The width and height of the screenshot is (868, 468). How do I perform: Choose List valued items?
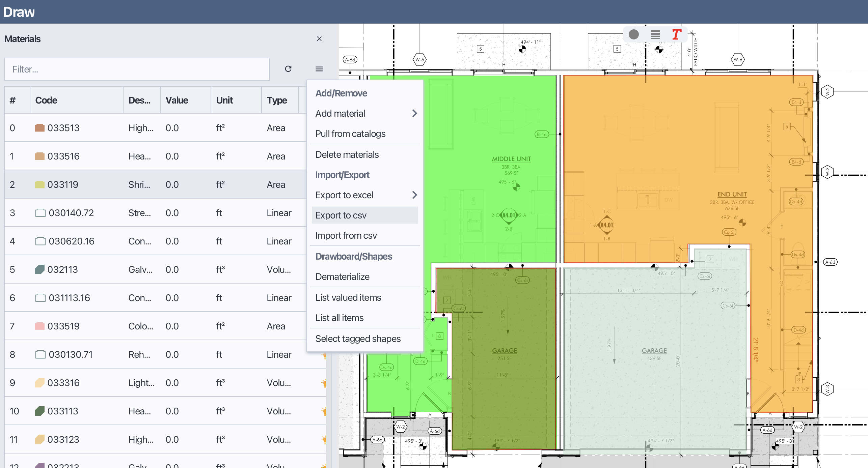click(348, 297)
